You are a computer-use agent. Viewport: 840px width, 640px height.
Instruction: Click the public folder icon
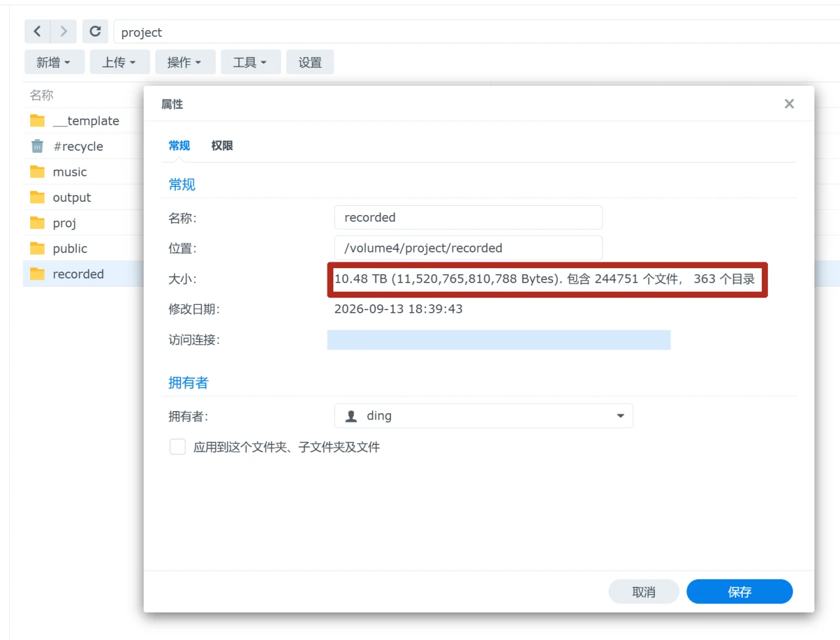[37, 249]
